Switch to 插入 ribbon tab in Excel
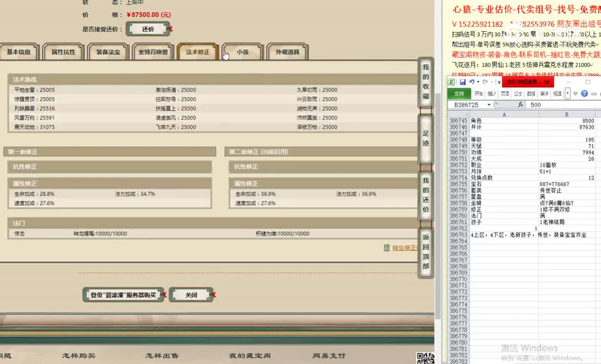 (x=491, y=94)
